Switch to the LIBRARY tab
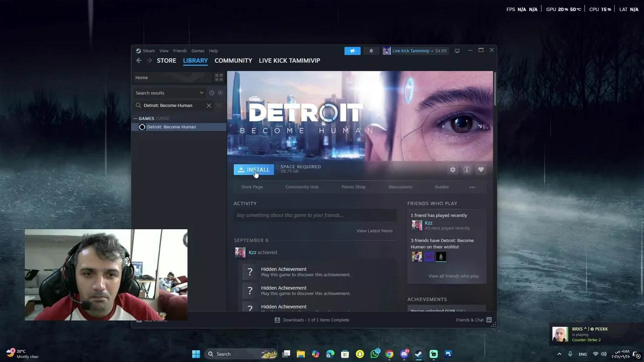This screenshot has width=644, height=362. [195, 60]
